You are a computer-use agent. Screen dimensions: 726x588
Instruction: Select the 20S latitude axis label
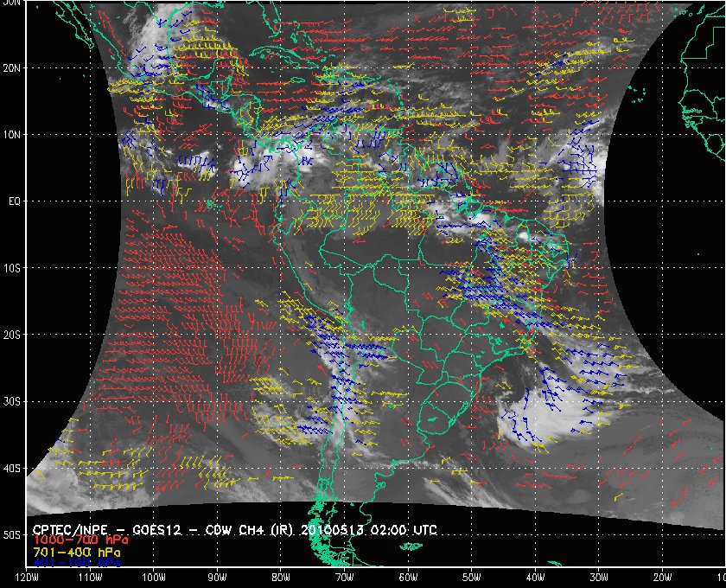tap(11, 335)
